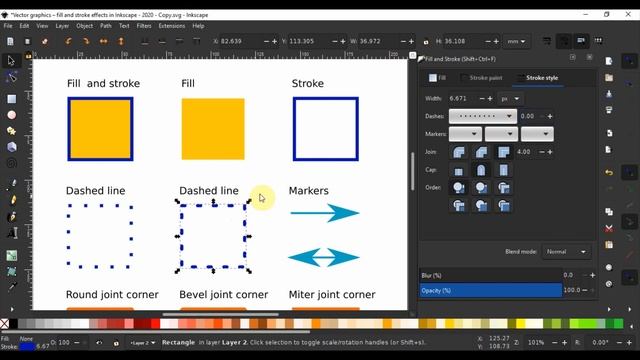Select the Node edit tool
640x360 pixels.
coord(11,77)
